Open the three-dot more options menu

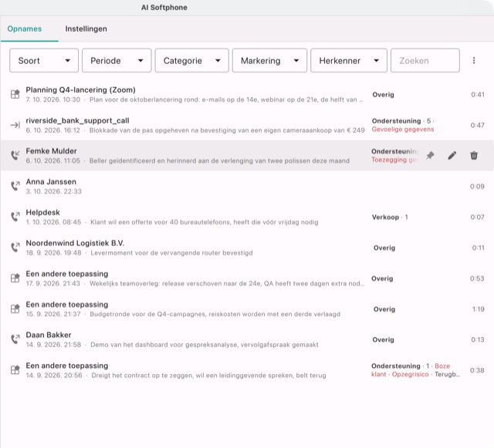tap(474, 60)
